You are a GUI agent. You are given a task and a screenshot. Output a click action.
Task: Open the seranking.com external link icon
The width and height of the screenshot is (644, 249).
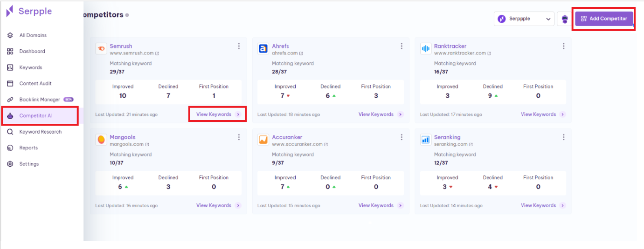(471, 145)
